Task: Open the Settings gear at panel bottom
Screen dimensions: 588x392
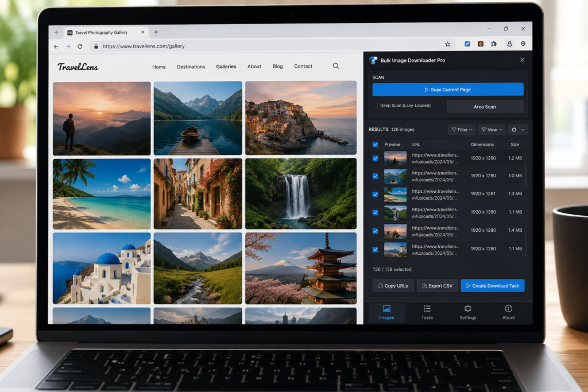Action: 467,313
